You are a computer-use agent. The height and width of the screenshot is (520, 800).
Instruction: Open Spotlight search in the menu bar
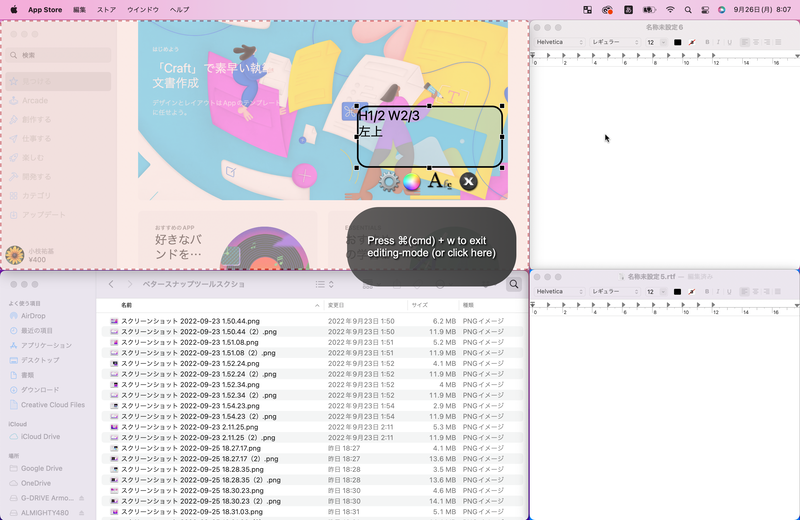click(x=688, y=10)
